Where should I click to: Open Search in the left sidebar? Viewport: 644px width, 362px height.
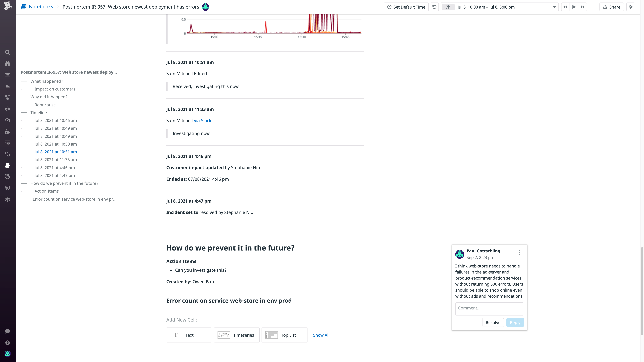[x=8, y=52]
